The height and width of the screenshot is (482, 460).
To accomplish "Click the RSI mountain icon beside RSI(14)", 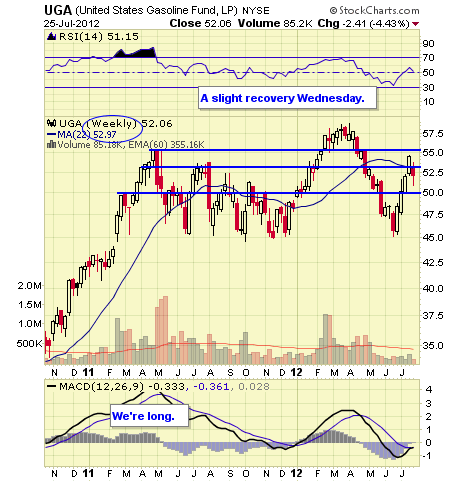I will [51, 36].
